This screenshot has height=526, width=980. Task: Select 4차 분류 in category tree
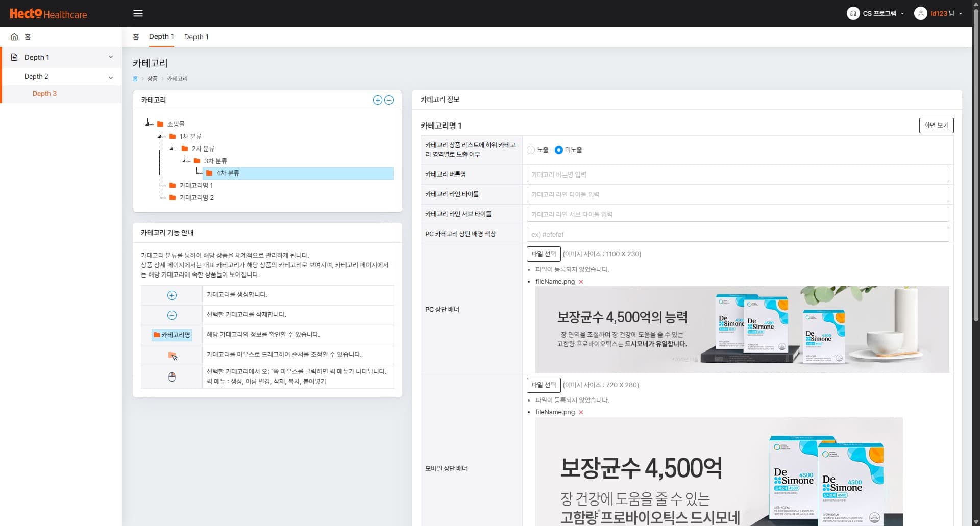[298, 173]
